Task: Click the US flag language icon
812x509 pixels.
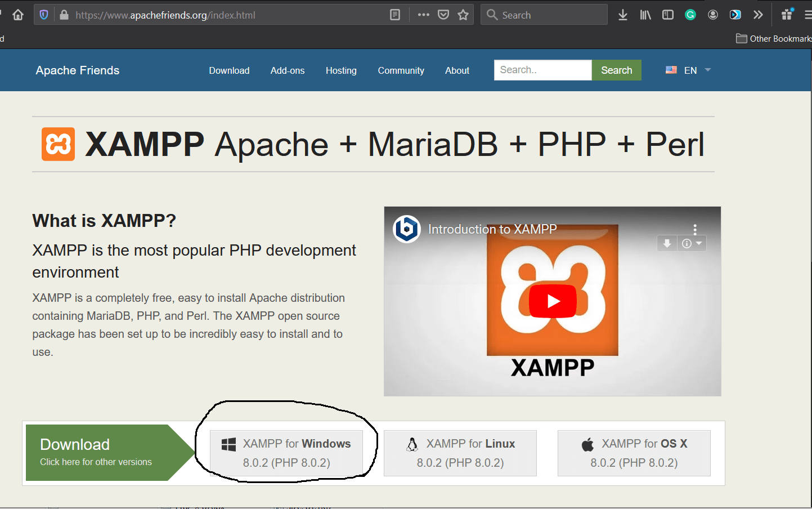Action: point(671,70)
